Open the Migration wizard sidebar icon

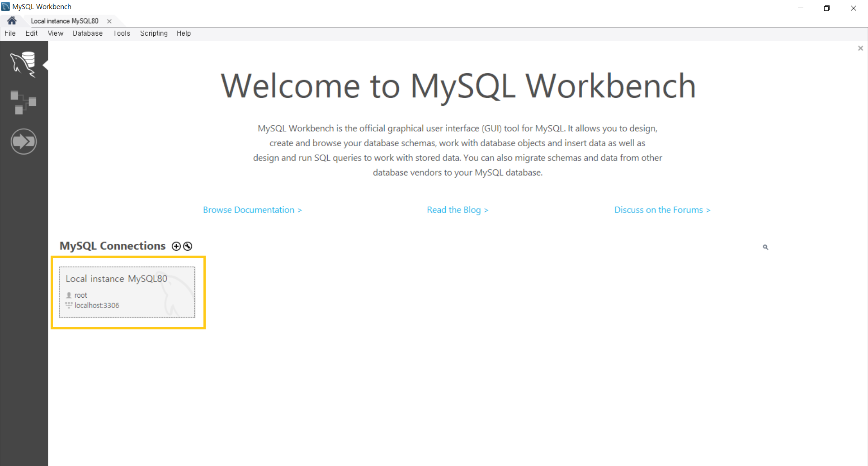coord(24,142)
